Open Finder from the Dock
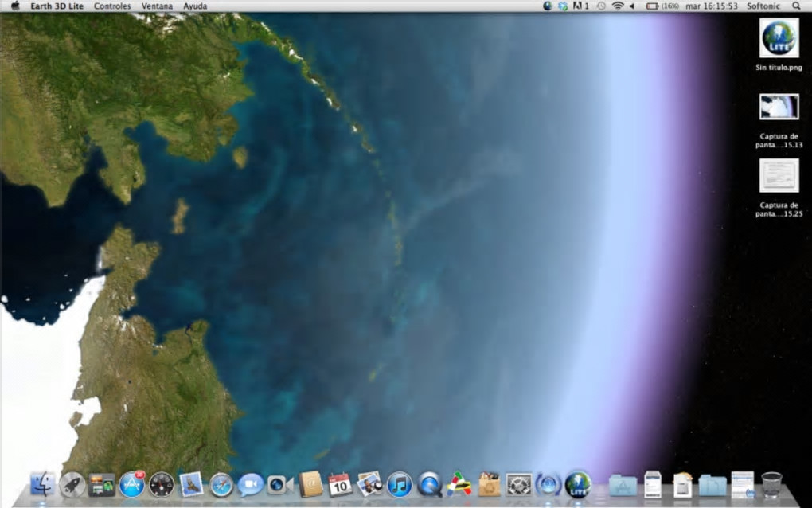This screenshot has width=812, height=508. pos(42,485)
